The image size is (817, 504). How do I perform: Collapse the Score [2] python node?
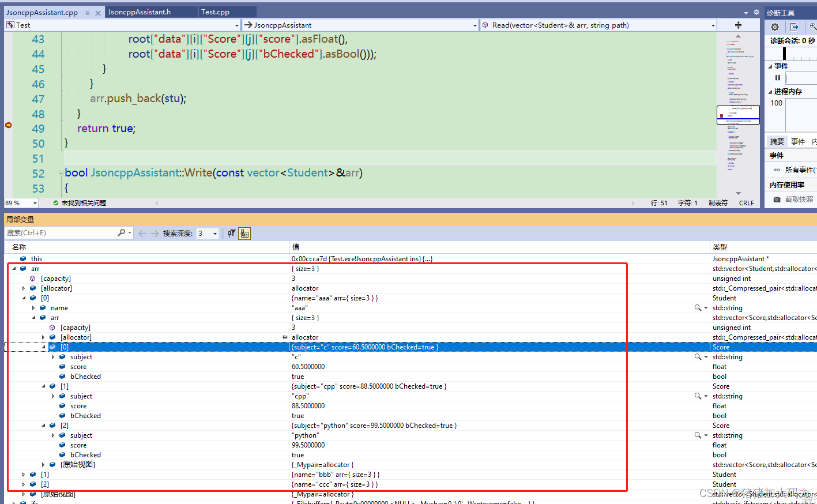tap(43, 426)
